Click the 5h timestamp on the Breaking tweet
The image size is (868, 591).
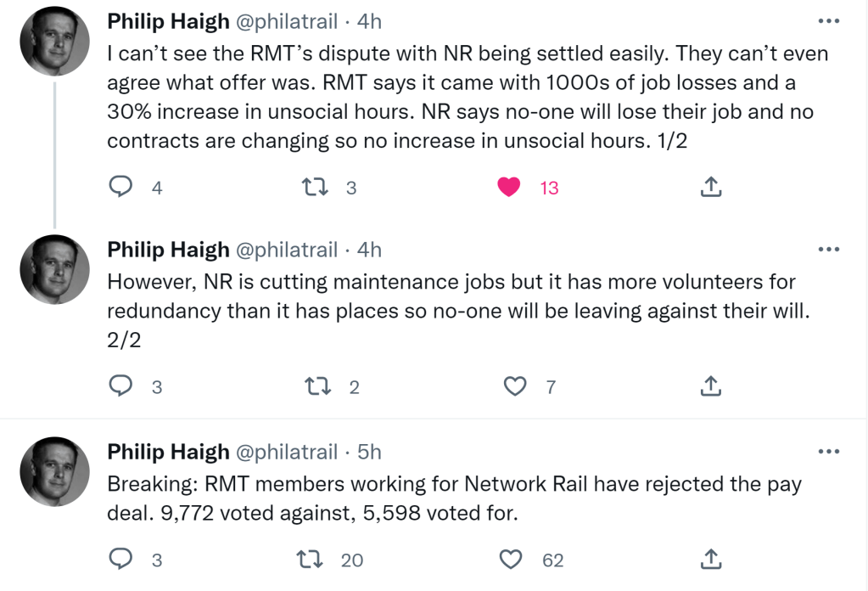pos(369,452)
